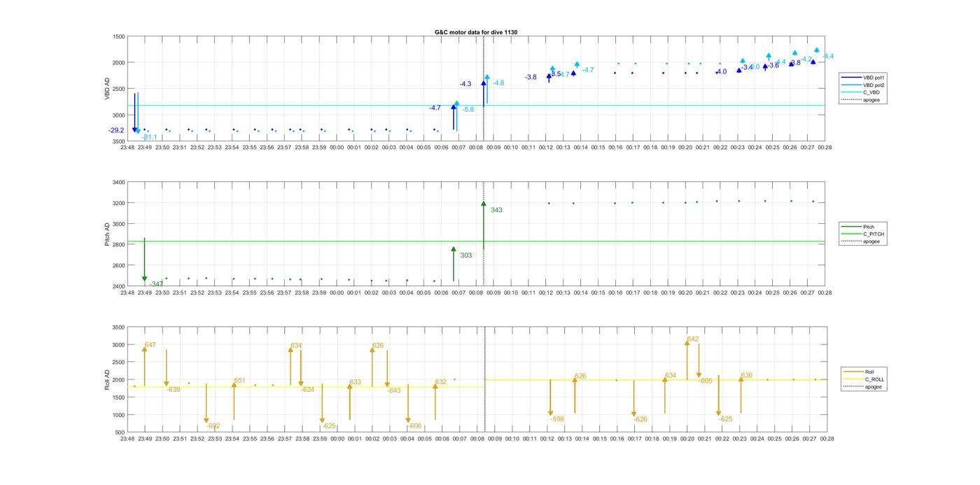Click the 'C_ROLL' legend entry

pyautogui.click(x=875, y=379)
